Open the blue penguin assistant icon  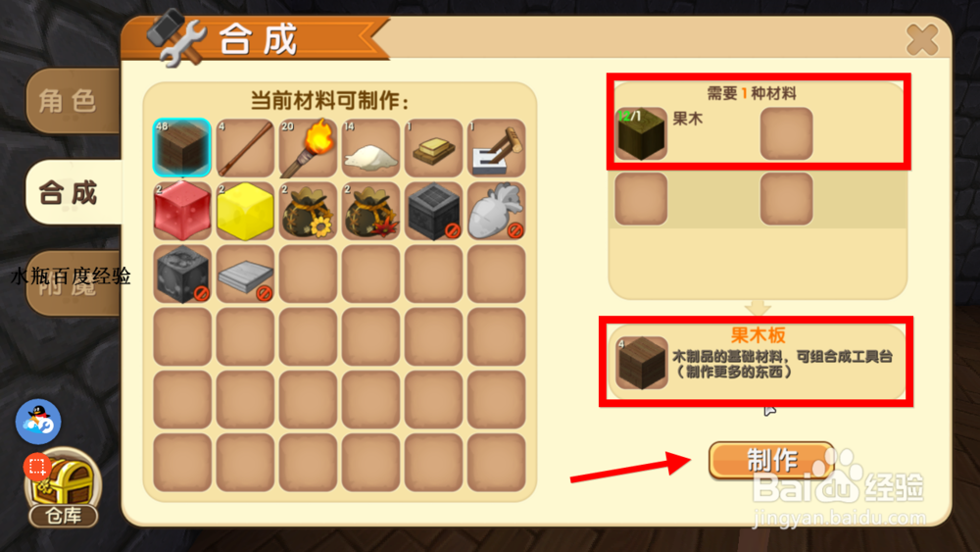click(x=38, y=422)
